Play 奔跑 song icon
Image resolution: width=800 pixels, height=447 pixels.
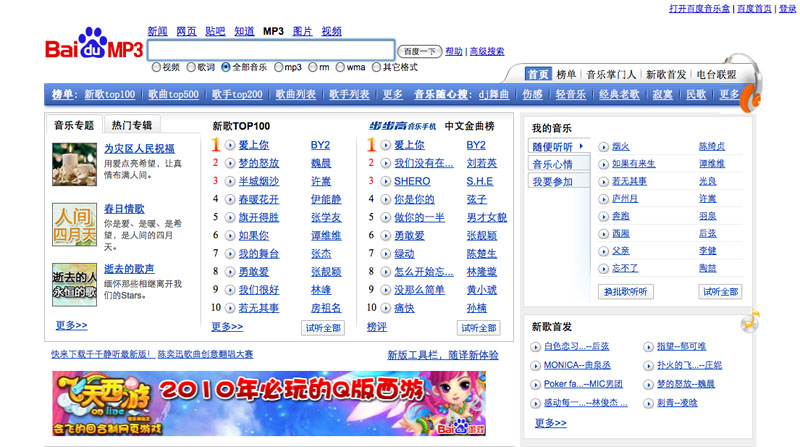click(x=604, y=216)
